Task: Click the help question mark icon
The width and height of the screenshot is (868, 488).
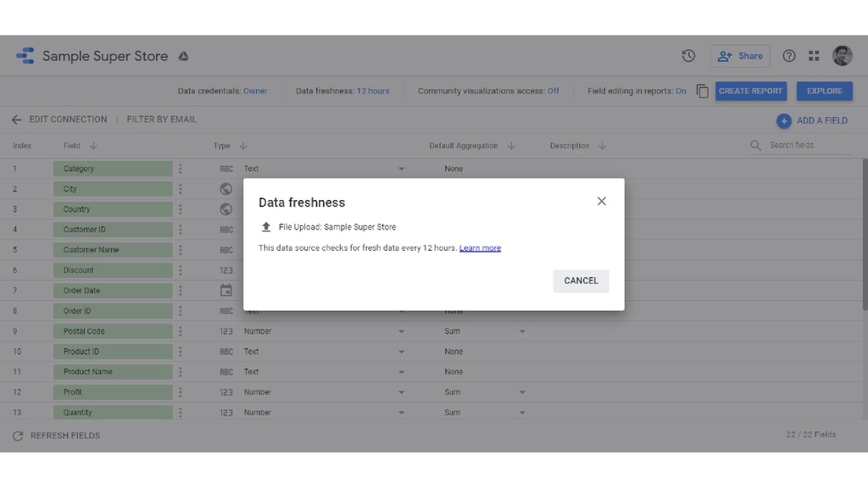Action: 789,56
